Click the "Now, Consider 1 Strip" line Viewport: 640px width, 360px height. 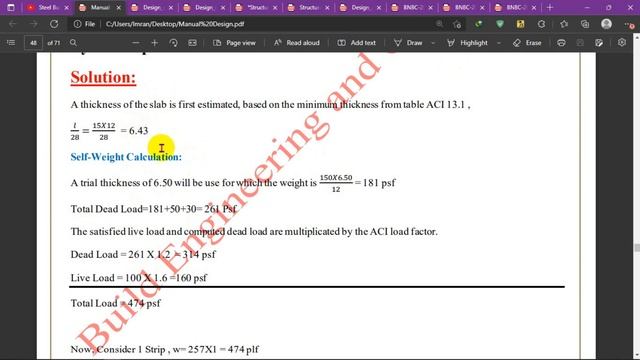click(164, 349)
